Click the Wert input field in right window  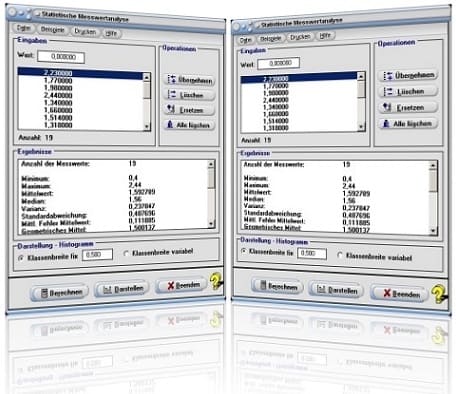(x=279, y=63)
